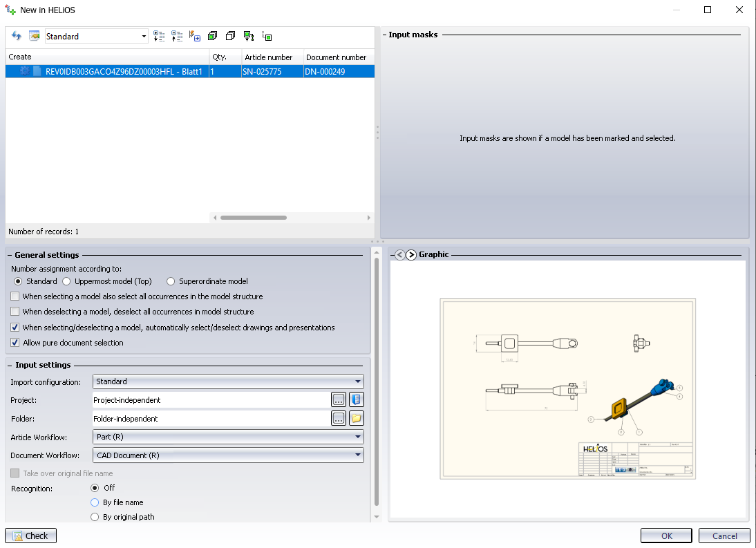Click the yellow folder icon beside Folder field
756x548 pixels.
(x=356, y=418)
